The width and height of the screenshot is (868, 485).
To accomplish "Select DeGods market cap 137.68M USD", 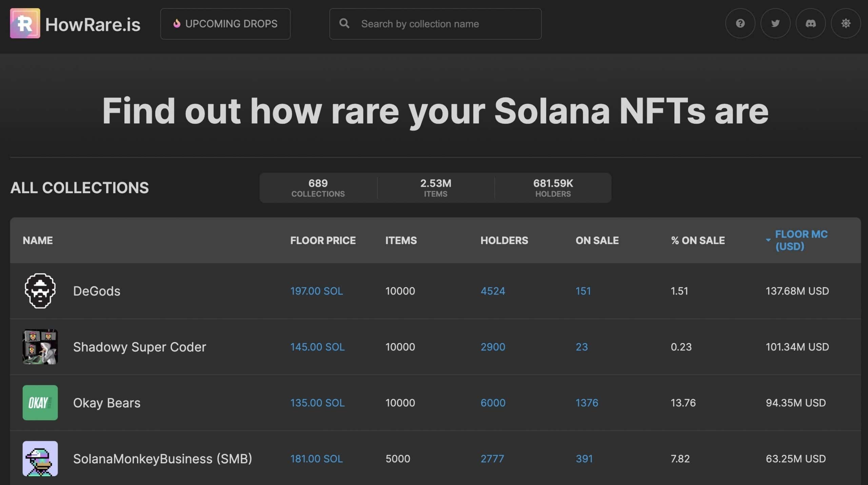I will click(797, 291).
